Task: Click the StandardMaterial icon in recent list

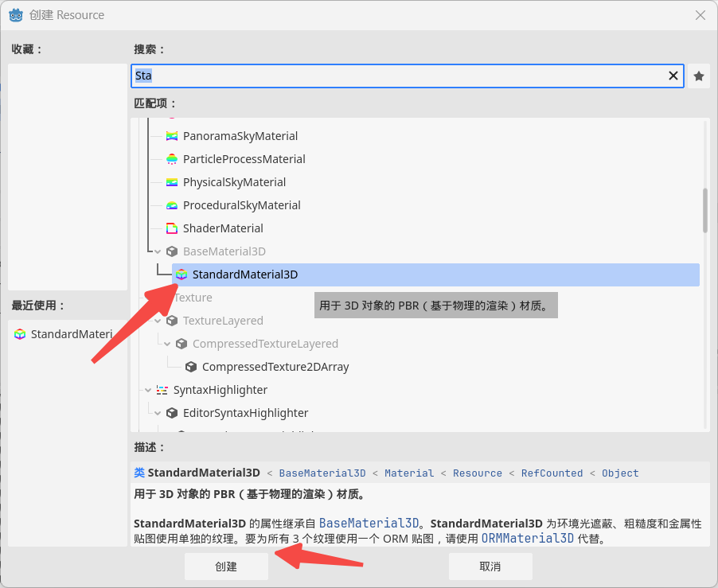Action: pos(20,334)
